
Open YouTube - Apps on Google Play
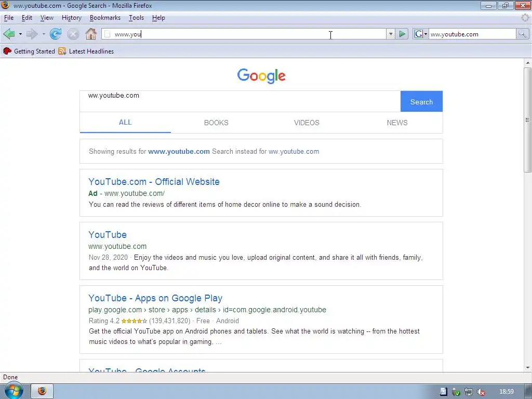(x=155, y=298)
